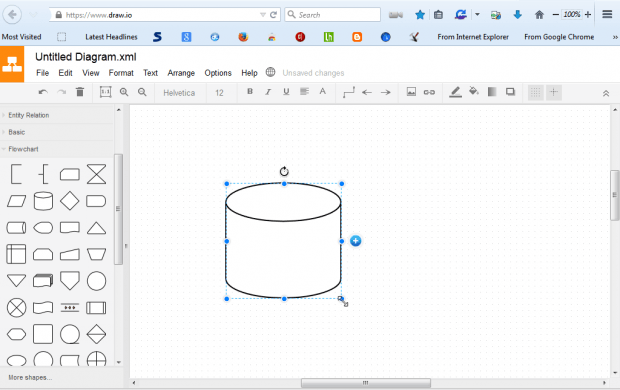This screenshot has height=390, width=620.
Task: Open text alignment options
Action: coord(304,92)
